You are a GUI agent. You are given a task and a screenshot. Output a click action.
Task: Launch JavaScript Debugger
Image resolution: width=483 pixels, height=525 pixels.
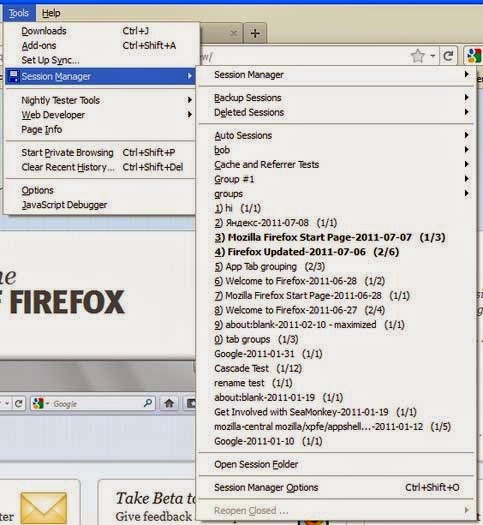tap(100, 205)
